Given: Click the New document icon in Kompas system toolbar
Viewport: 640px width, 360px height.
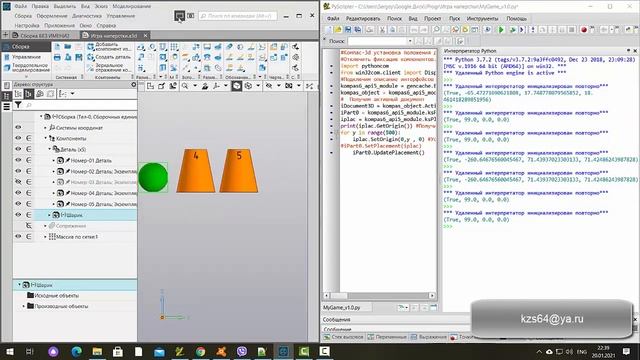Looking at the screenshot, I should tap(57, 47).
